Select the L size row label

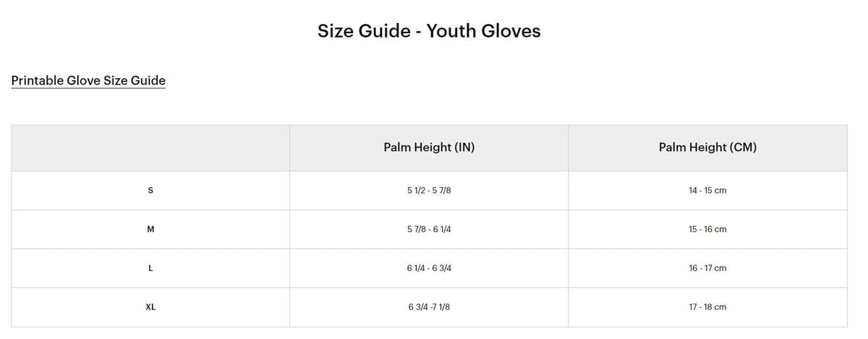[150, 268]
